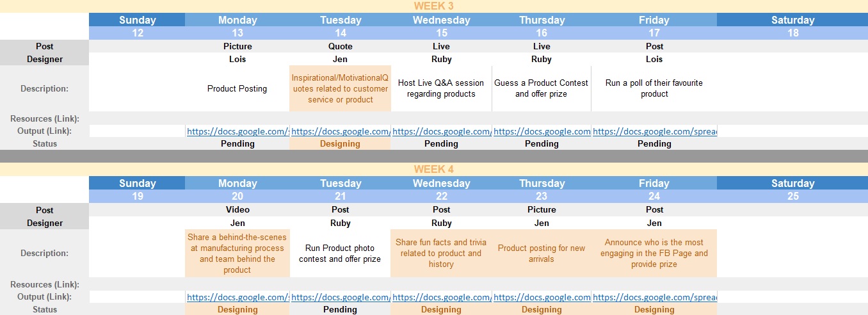Open the Week 3 Monday output link

[x=237, y=131]
